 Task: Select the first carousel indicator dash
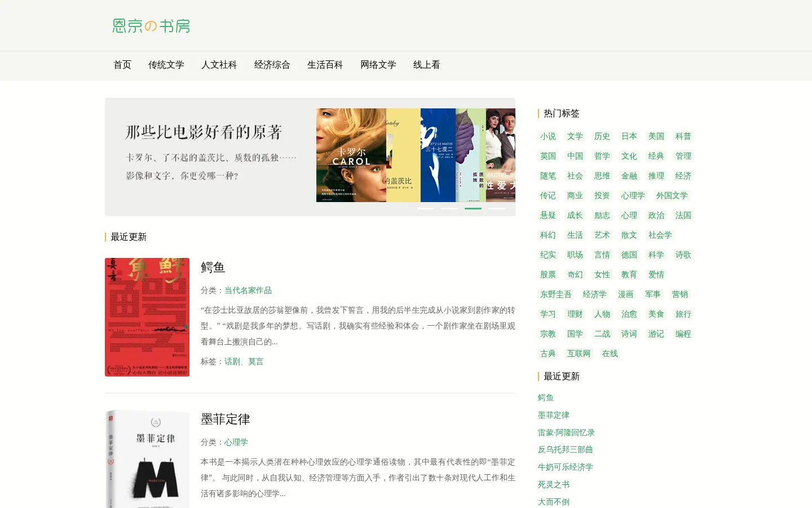[x=426, y=208]
